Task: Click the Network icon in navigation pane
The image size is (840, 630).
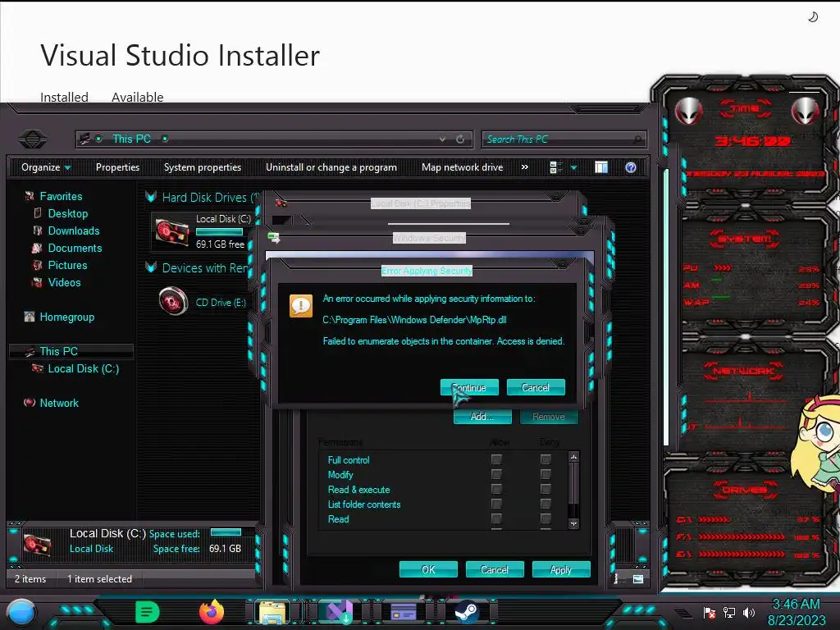Action: [x=30, y=403]
